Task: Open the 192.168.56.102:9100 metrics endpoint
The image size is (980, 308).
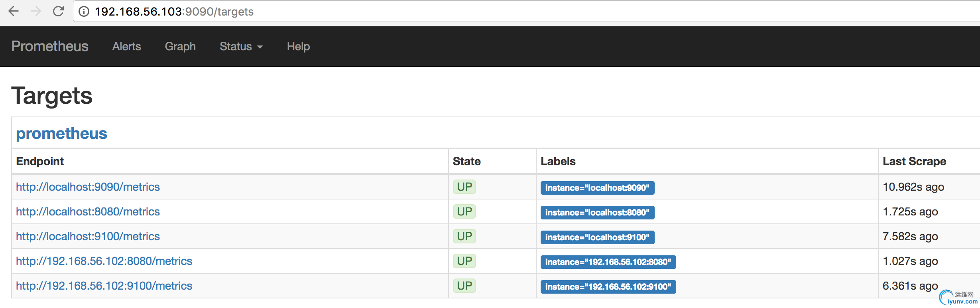Action: (x=104, y=286)
